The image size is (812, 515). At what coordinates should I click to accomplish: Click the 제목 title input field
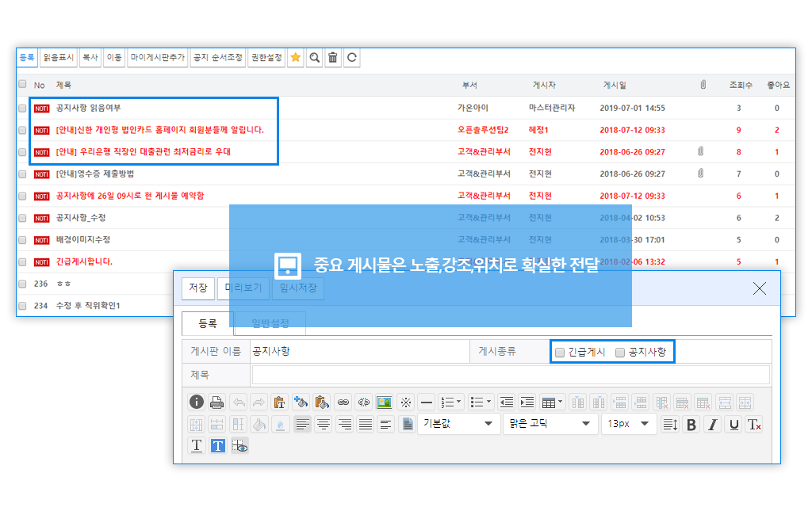pyautogui.click(x=510, y=375)
